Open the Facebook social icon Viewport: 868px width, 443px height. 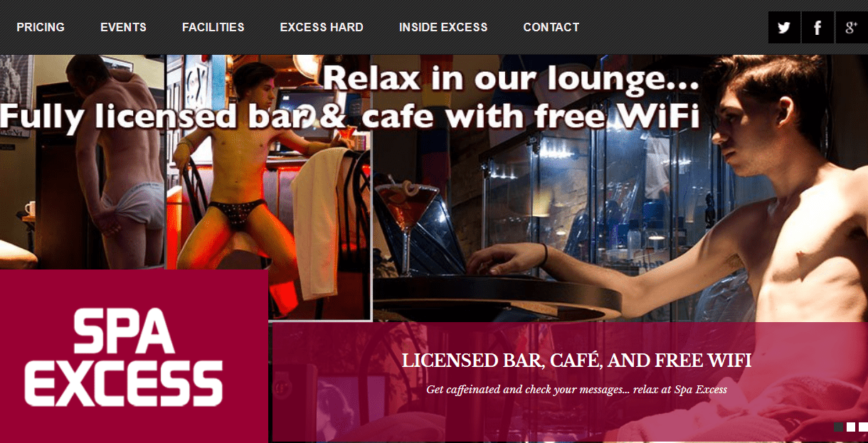point(817,28)
